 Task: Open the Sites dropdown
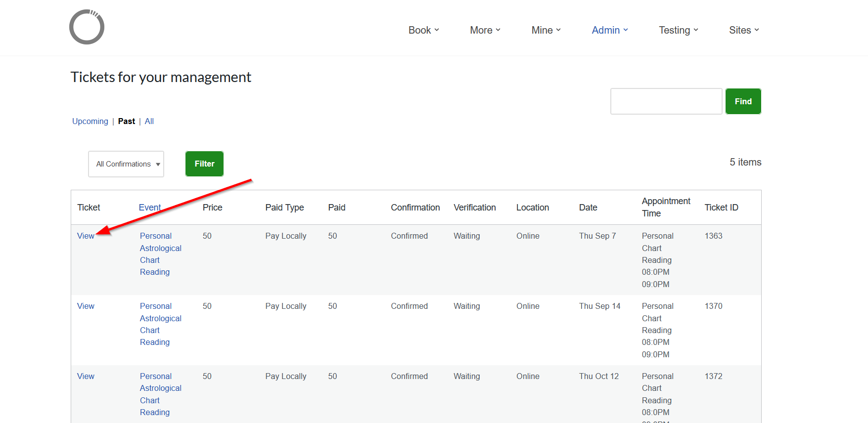[743, 30]
